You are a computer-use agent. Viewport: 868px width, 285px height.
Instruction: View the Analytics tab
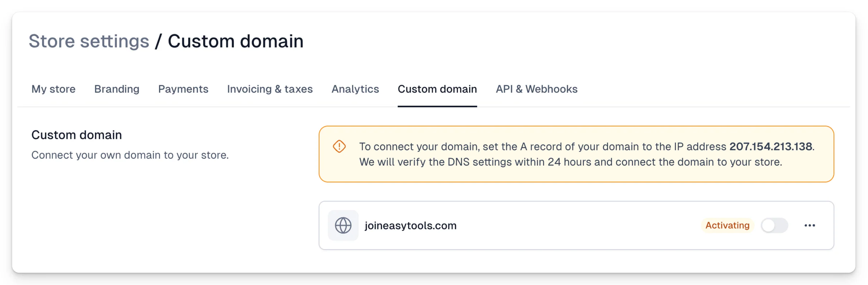click(355, 89)
